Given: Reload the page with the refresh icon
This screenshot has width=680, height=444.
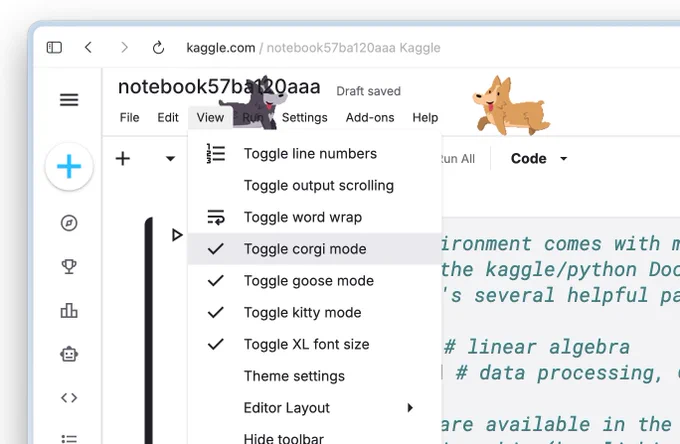Looking at the screenshot, I should (x=158, y=47).
